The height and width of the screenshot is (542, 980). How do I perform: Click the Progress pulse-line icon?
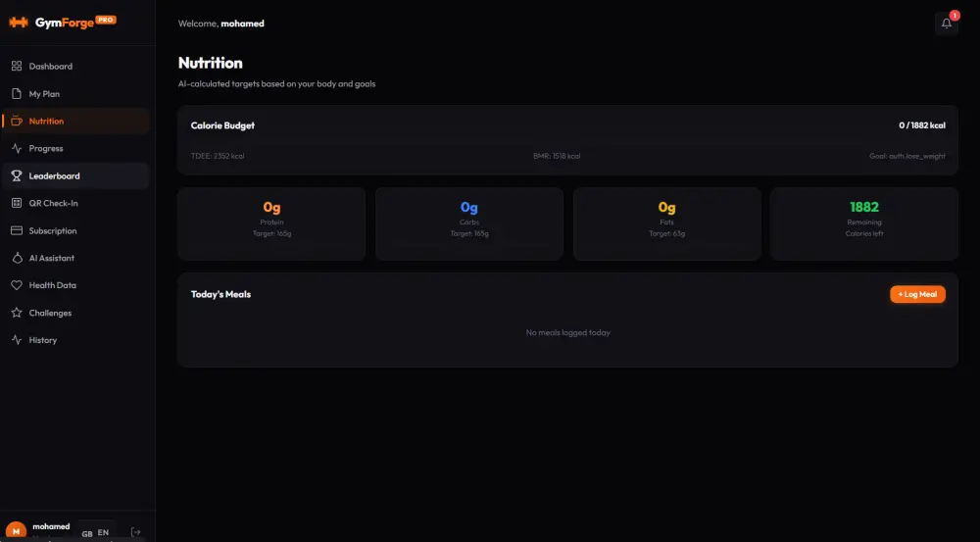coord(17,149)
